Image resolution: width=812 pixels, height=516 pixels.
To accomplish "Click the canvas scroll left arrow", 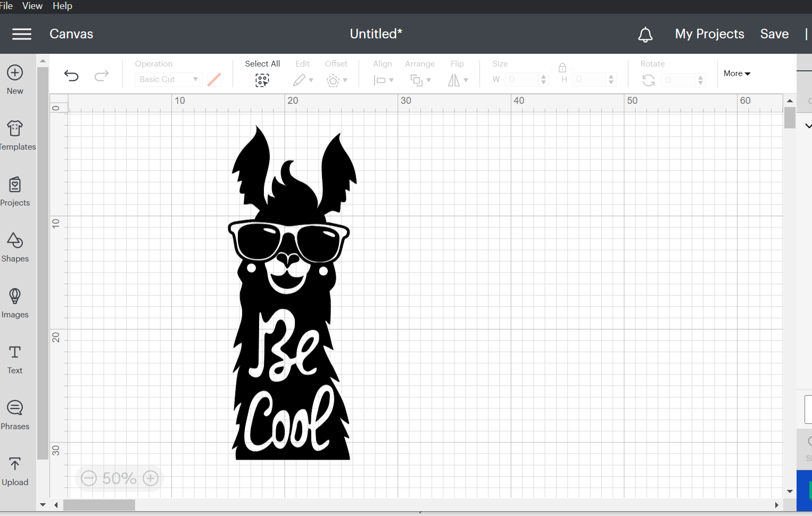I will tap(56, 505).
